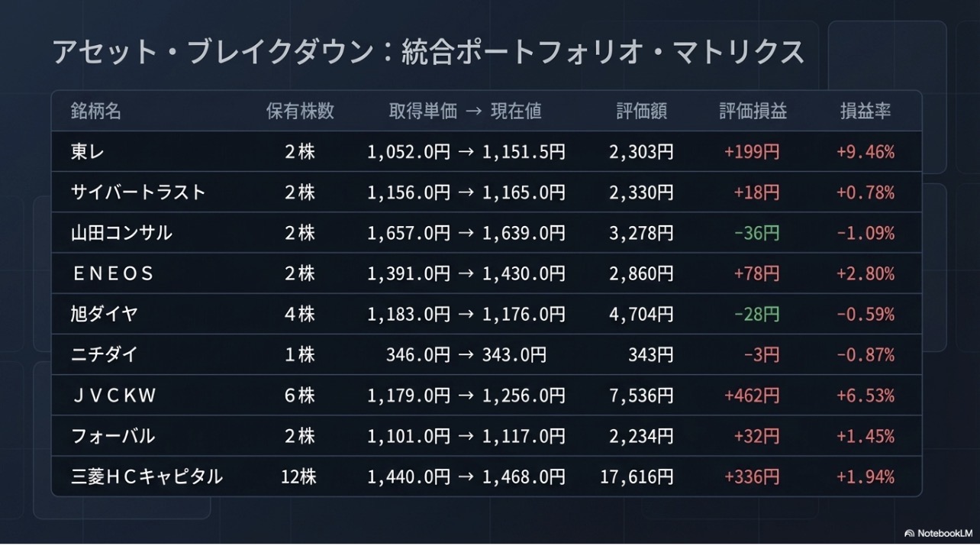Viewport: 980px width, 546px height.
Task: Click the 取得単価 → 現在値 header
Action: coord(466,111)
